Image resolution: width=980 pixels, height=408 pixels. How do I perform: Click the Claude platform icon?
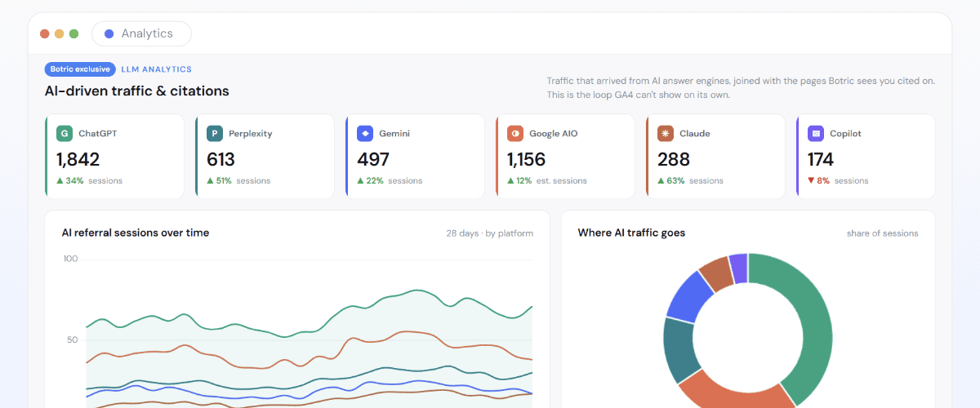666,134
